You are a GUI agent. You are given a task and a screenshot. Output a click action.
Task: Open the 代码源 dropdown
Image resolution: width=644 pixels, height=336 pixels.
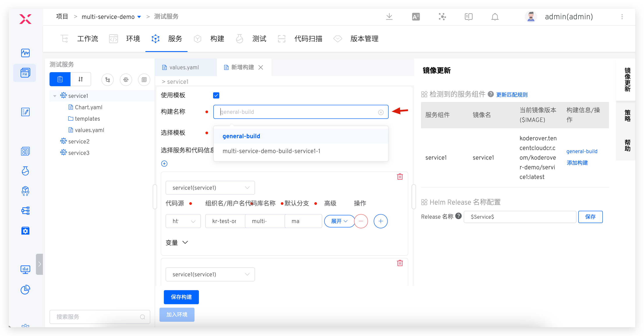(183, 221)
